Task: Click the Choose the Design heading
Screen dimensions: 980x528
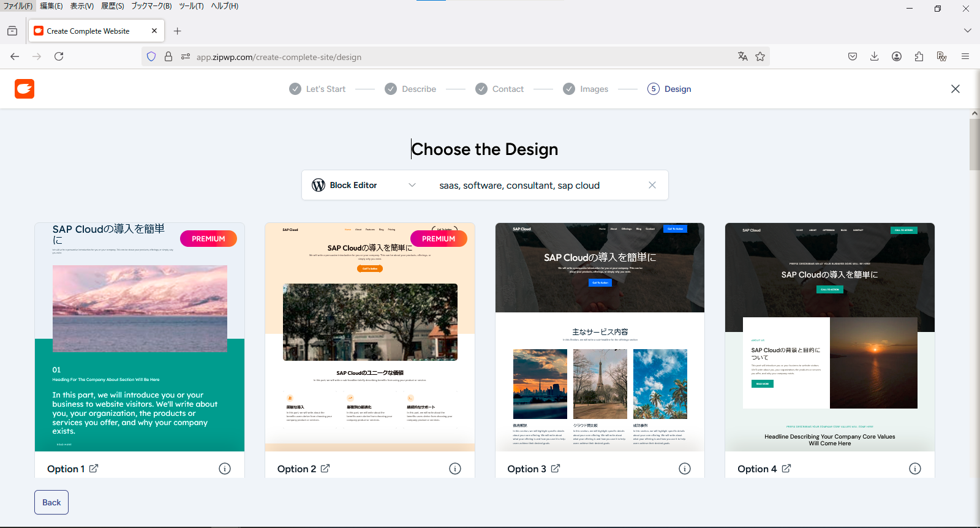Action: [485, 149]
